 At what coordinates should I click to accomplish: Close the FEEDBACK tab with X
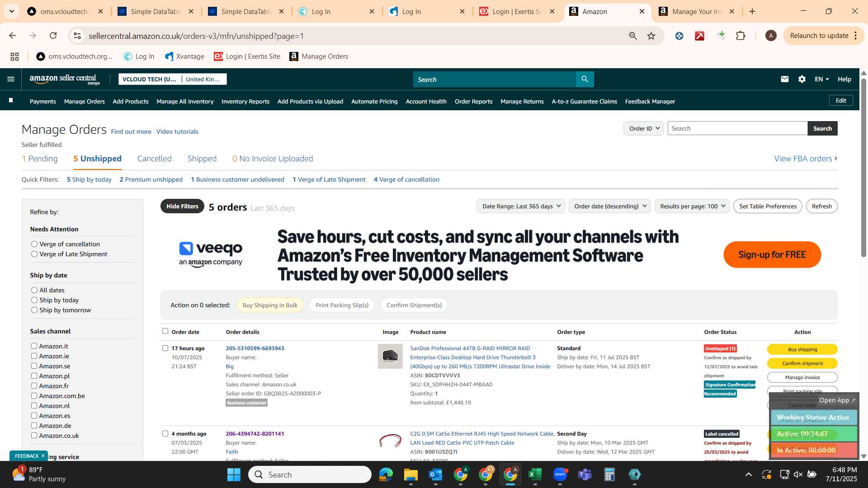coord(43,456)
